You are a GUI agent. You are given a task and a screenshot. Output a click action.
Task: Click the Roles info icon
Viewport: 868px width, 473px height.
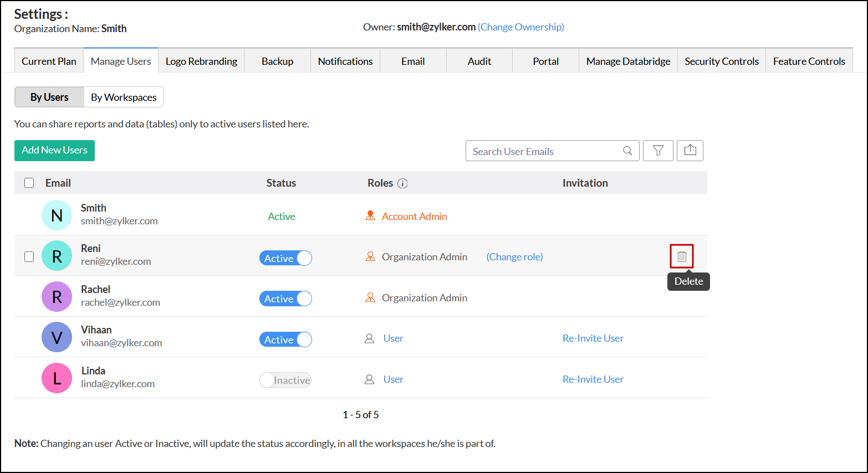tap(403, 183)
